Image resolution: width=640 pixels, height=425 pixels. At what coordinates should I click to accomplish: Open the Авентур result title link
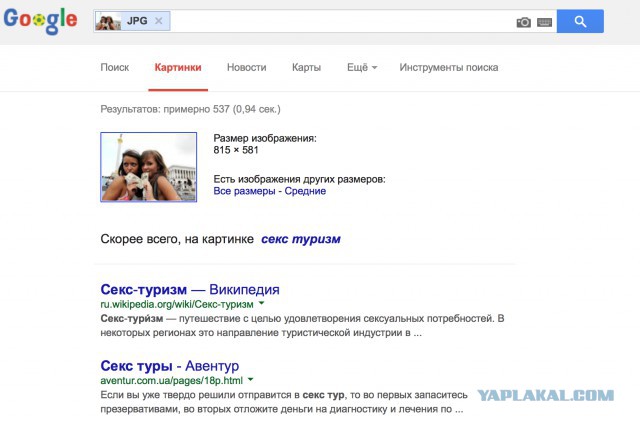click(170, 366)
